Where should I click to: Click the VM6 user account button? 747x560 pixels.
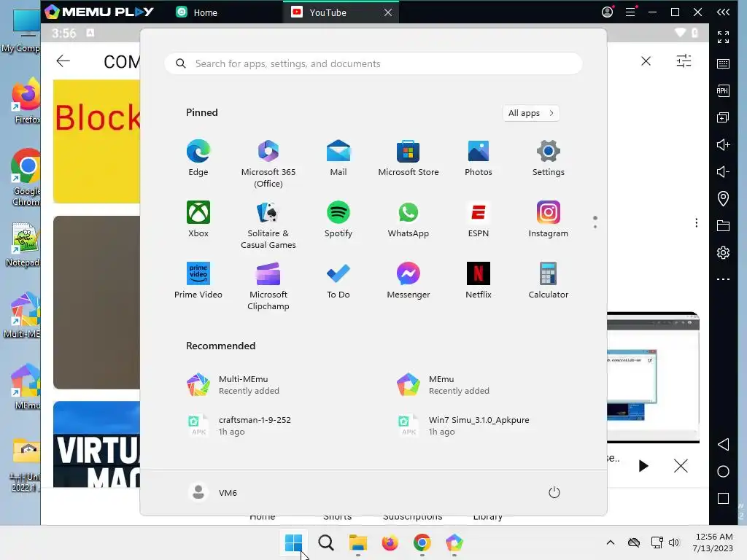click(x=212, y=492)
